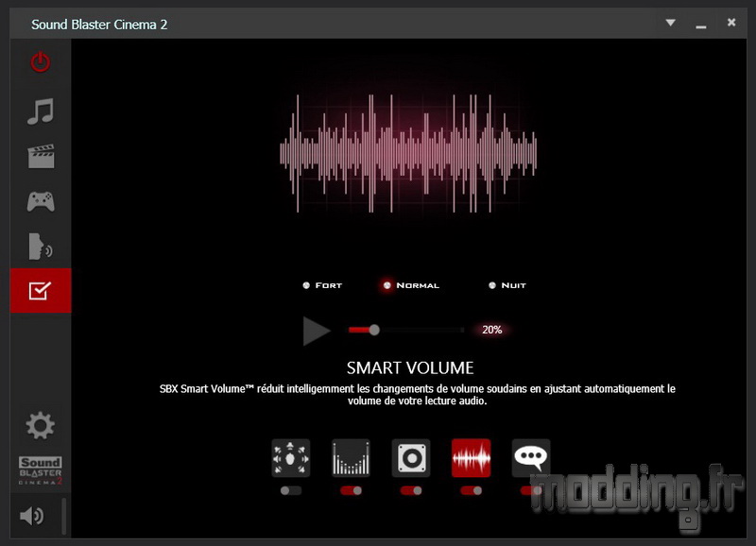The width and height of the screenshot is (756, 546).
Task: Mute audio with the speaker icon
Action: [32, 516]
